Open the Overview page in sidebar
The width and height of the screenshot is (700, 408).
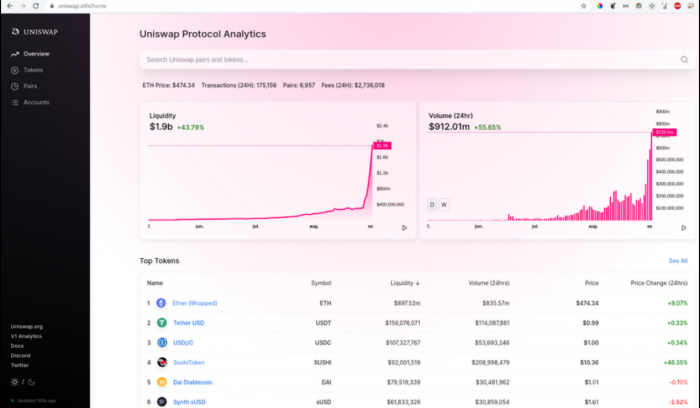coord(36,54)
